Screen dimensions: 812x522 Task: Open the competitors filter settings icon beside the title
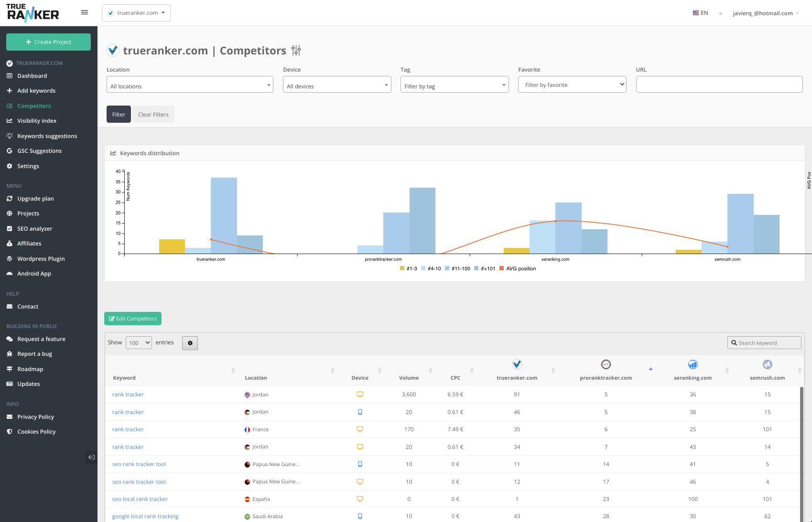pyautogui.click(x=296, y=51)
